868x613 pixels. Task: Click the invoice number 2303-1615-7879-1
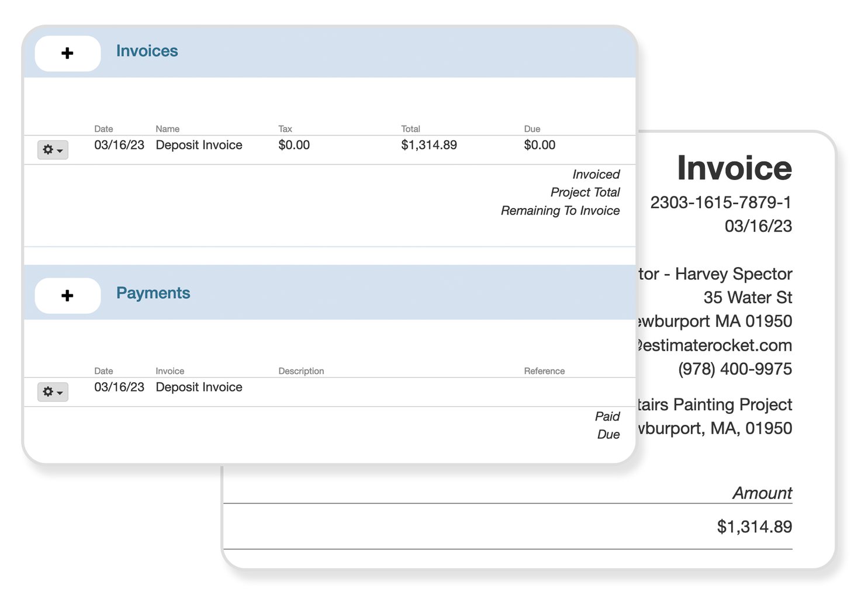[x=721, y=202]
